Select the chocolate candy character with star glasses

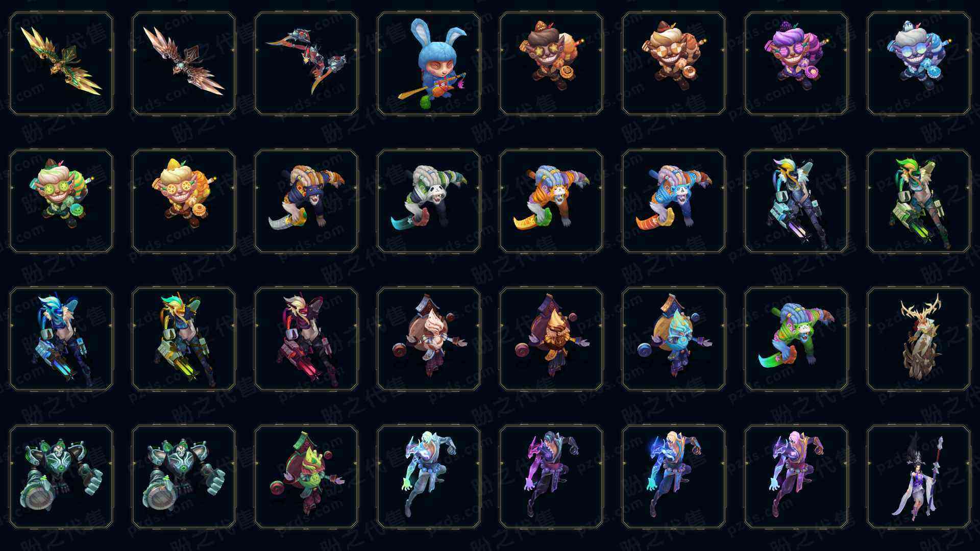point(551,63)
